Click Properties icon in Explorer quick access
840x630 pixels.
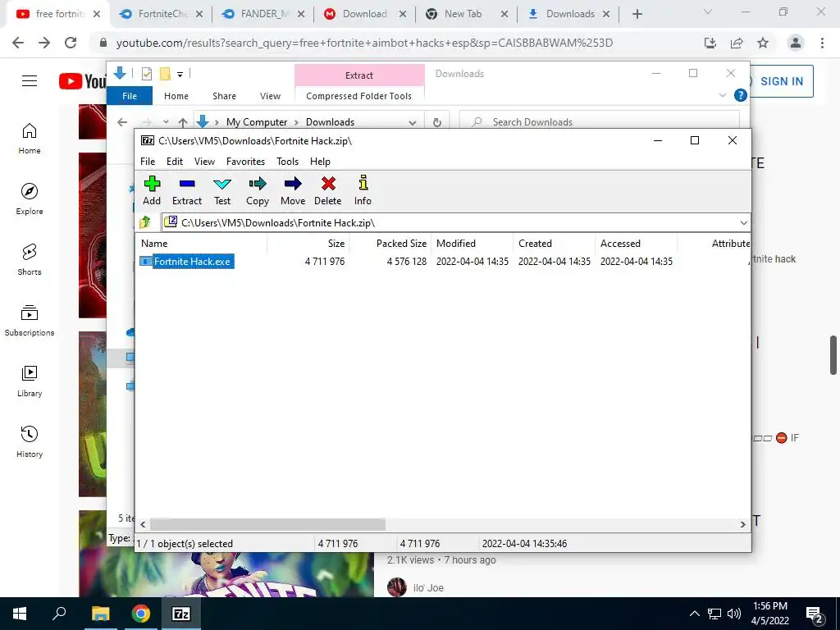(146, 73)
